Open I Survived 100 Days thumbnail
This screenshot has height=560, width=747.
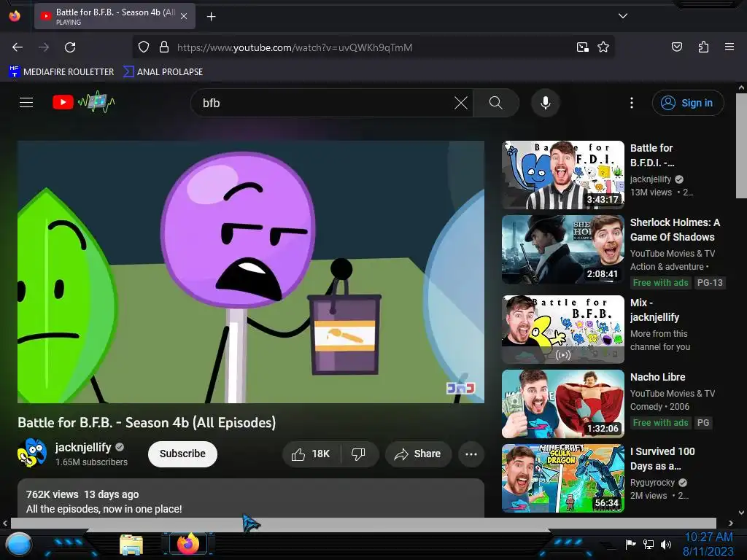[x=563, y=478]
